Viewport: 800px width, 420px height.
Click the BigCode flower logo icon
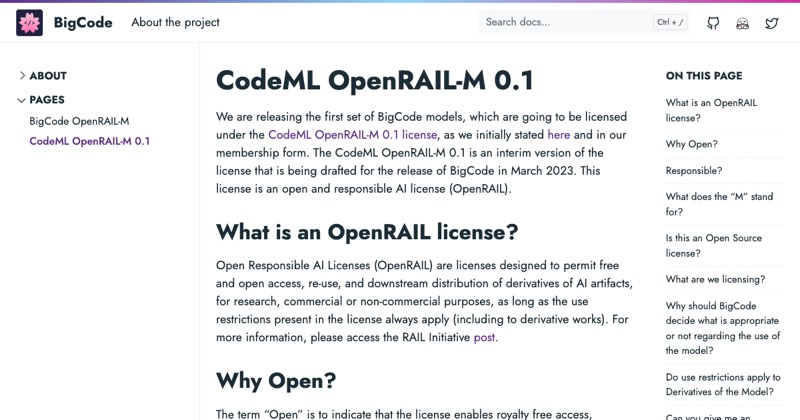point(30,23)
